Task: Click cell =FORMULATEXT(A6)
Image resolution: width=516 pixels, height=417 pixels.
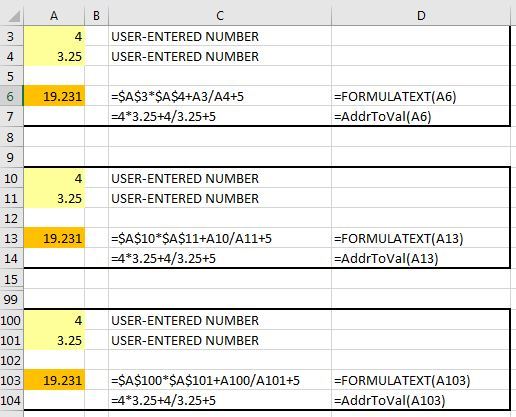Action: (421, 96)
